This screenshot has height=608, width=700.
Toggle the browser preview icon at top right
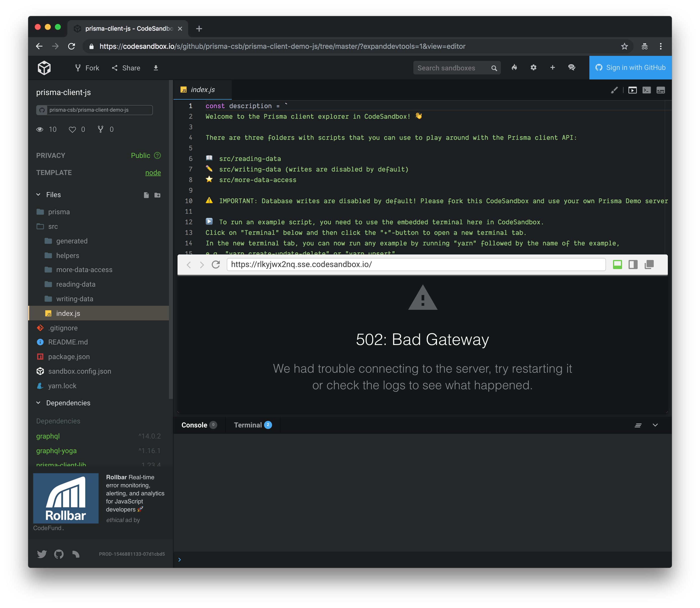pyautogui.click(x=632, y=90)
